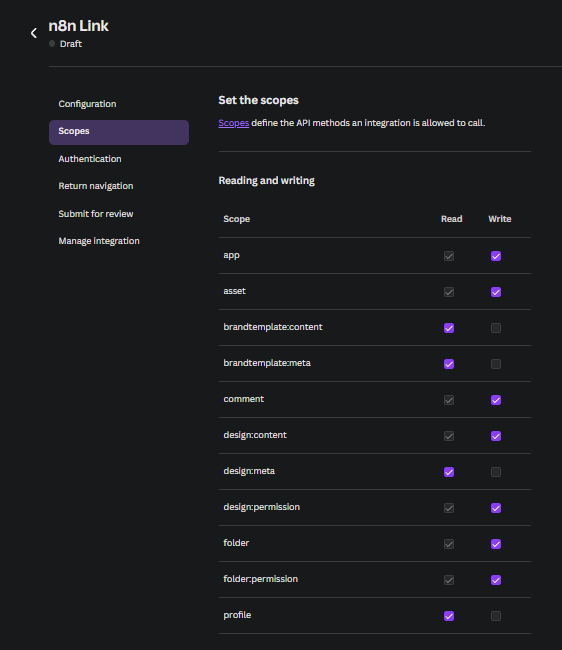Click the design:permission scope name
Viewport: 562px width, 650px height.
(x=262, y=507)
